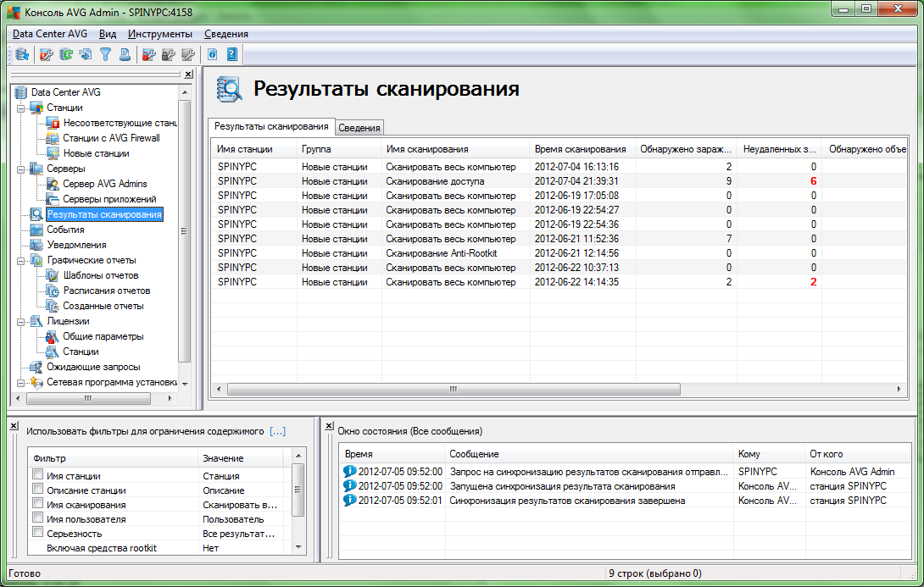
Task: Collapse the Станции tree node
Action: pyautogui.click(x=21, y=108)
